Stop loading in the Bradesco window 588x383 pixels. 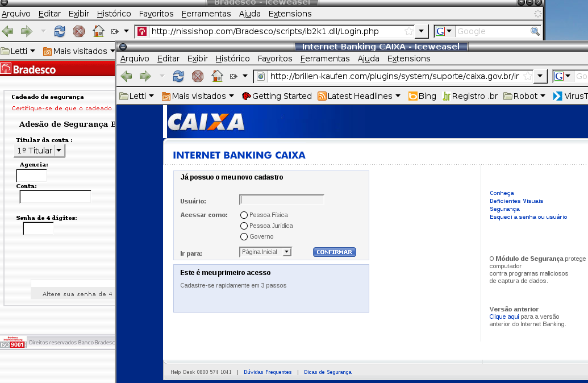pyautogui.click(x=79, y=31)
